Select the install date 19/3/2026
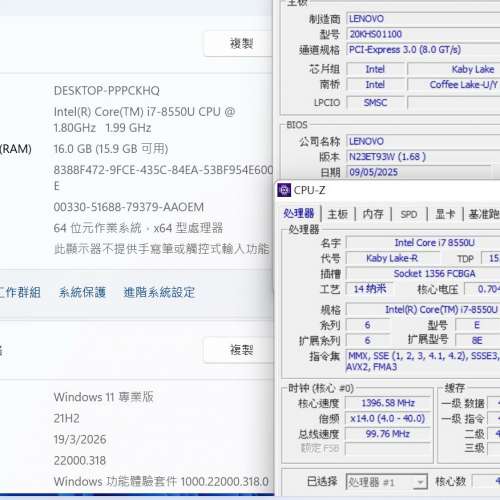 (80, 439)
